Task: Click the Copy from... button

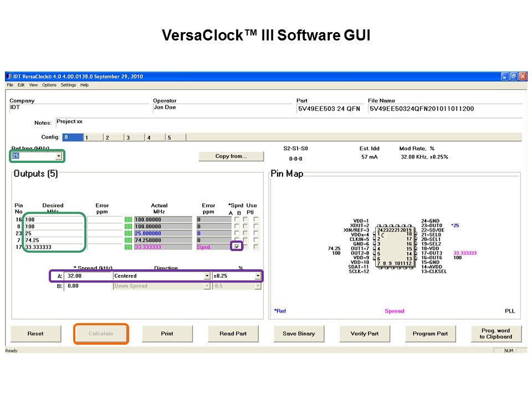Action: [x=231, y=156]
